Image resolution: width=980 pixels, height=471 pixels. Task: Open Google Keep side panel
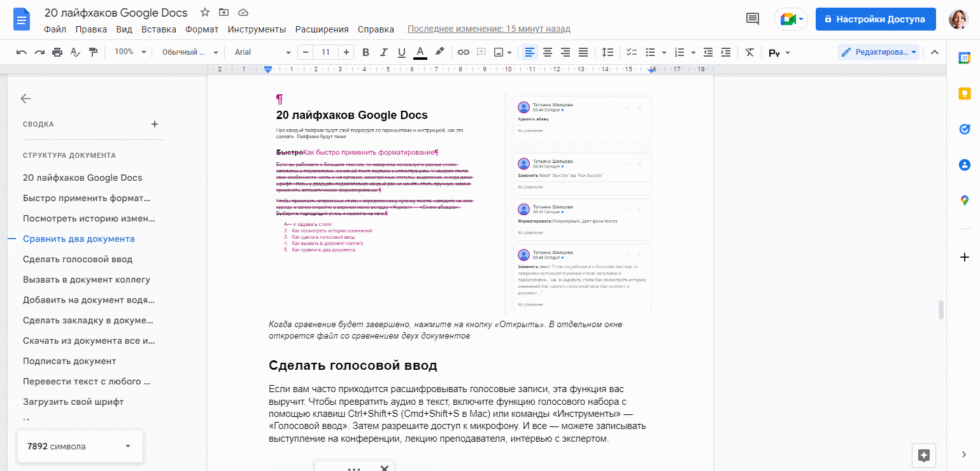tap(964, 94)
